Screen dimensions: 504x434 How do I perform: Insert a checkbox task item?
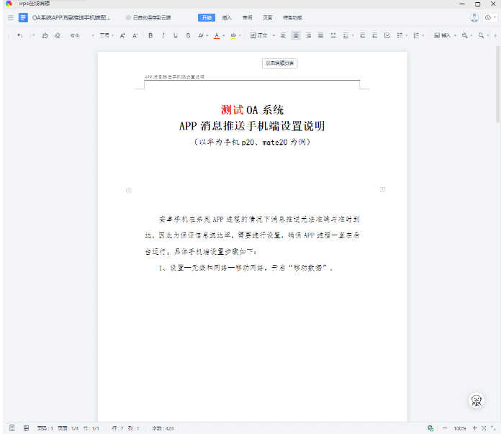[387, 35]
